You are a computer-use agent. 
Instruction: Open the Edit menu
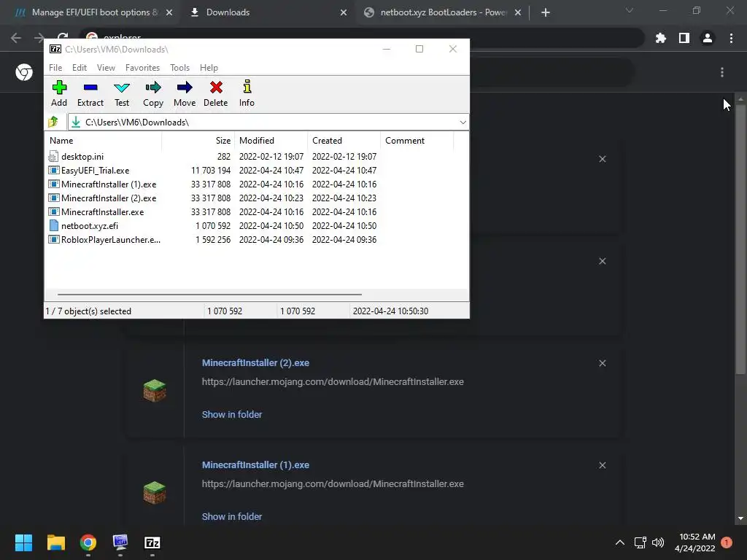(80, 68)
